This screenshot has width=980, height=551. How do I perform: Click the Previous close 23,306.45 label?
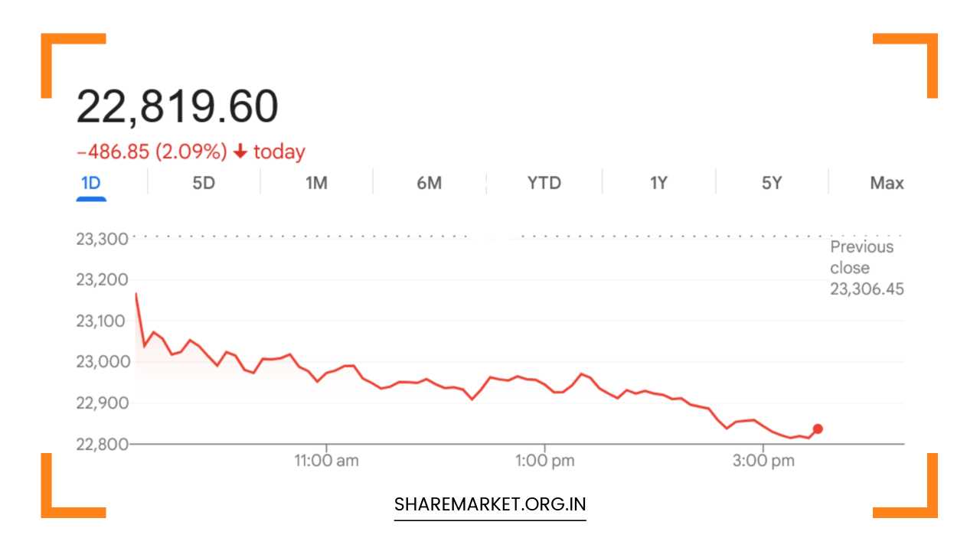tap(866, 268)
